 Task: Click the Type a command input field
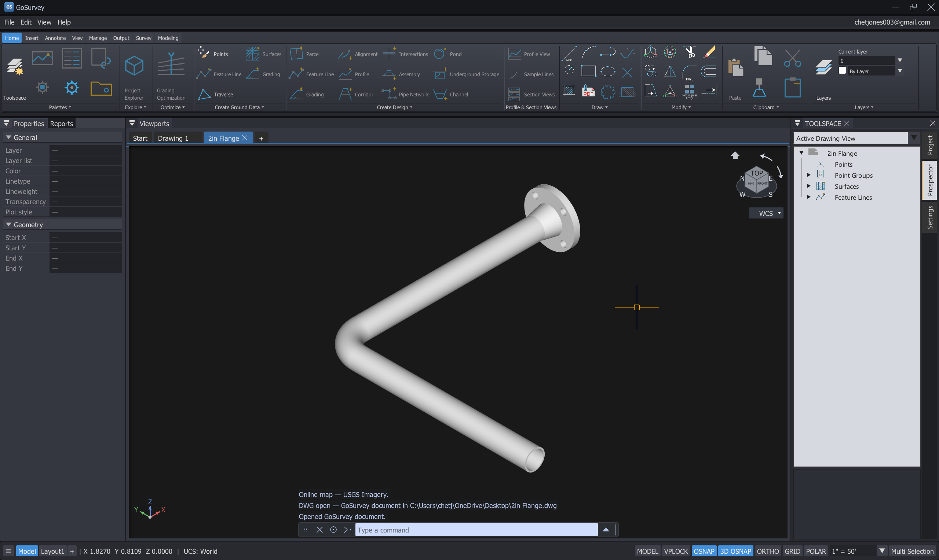pyautogui.click(x=476, y=530)
